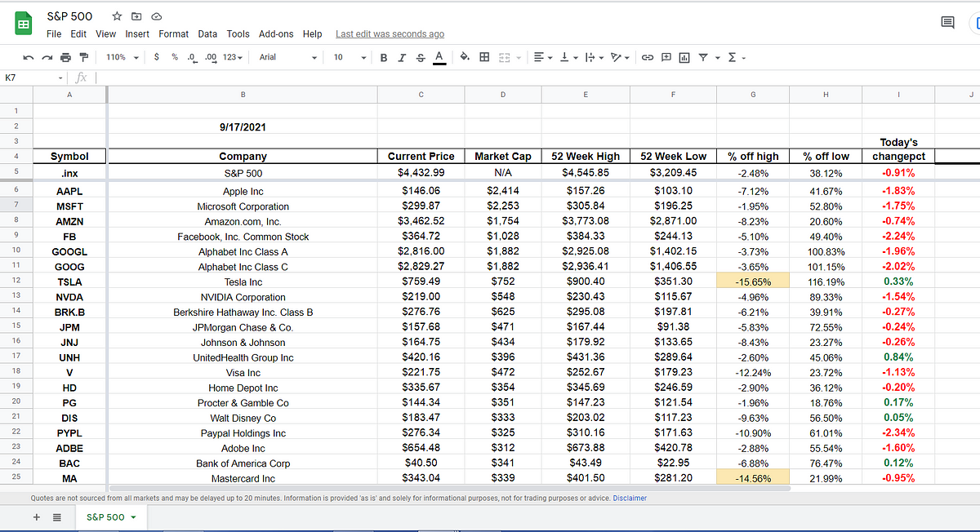Click the move to folder icon

[x=136, y=16]
